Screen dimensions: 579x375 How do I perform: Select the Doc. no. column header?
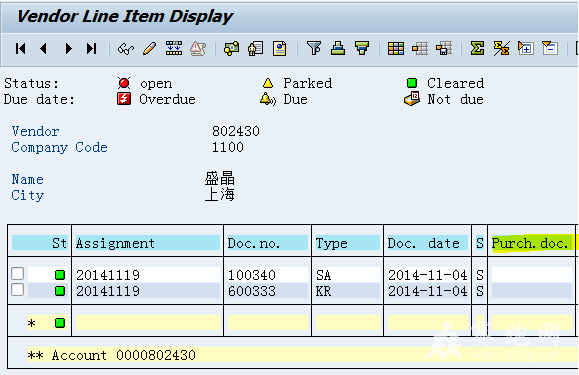pos(268,243)
